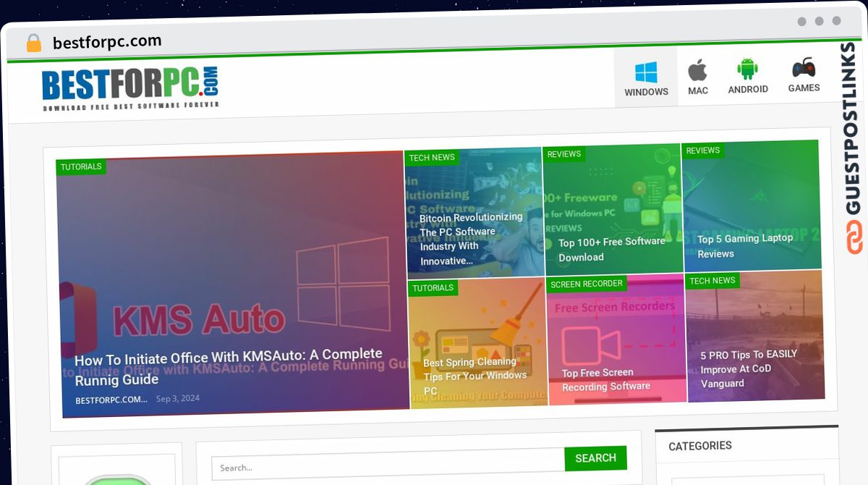Click the SCREEN RECORDER category tag
The height and width of the screenshot is (485, 868).
(x=587, y=284)
